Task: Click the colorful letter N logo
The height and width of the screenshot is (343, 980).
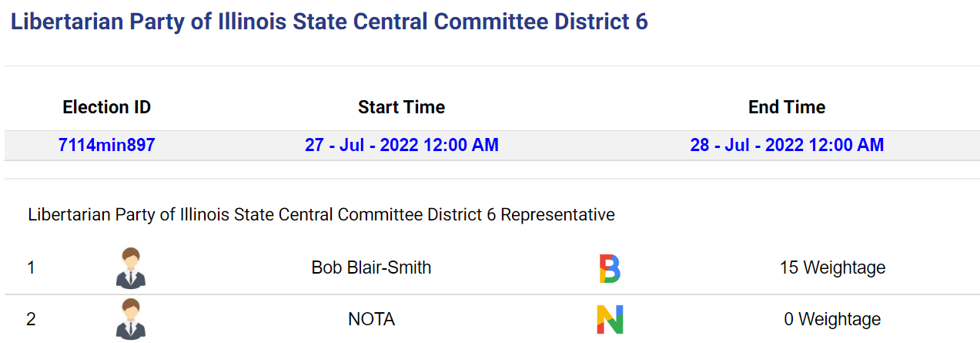Action: [x=610, y=319]
